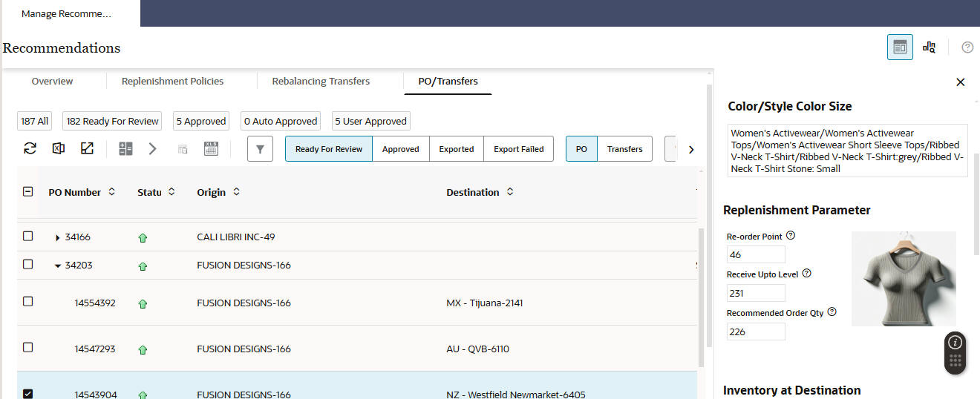
Task: Click the help icon beside Receive Upto Level
Action: click(x=806, y=274)
